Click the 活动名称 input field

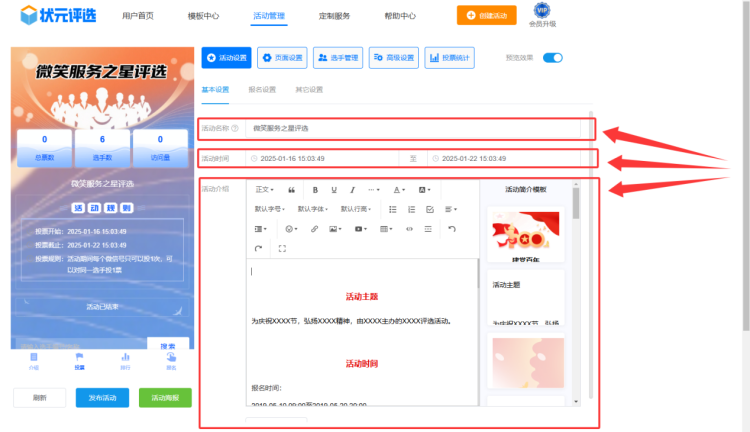[x=420, y=129]
